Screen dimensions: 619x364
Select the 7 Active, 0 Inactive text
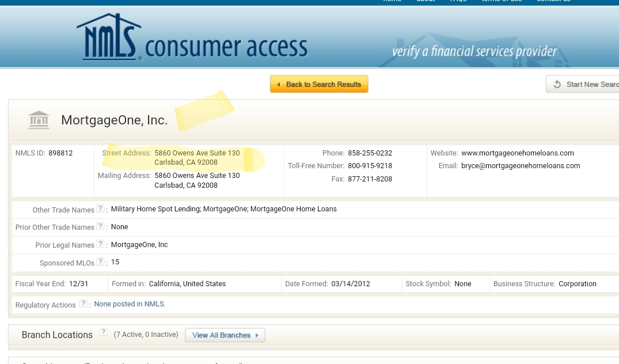point(146,335)
